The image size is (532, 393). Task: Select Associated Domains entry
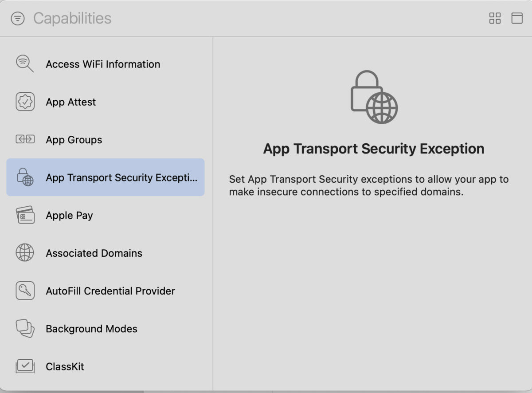coord(106,253)
